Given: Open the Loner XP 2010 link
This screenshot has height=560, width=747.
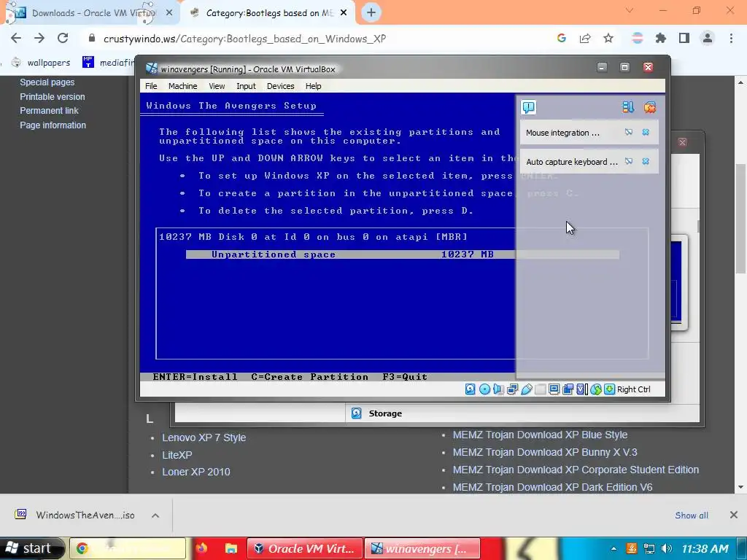Looking at the screenshot, I should point(196,472).
